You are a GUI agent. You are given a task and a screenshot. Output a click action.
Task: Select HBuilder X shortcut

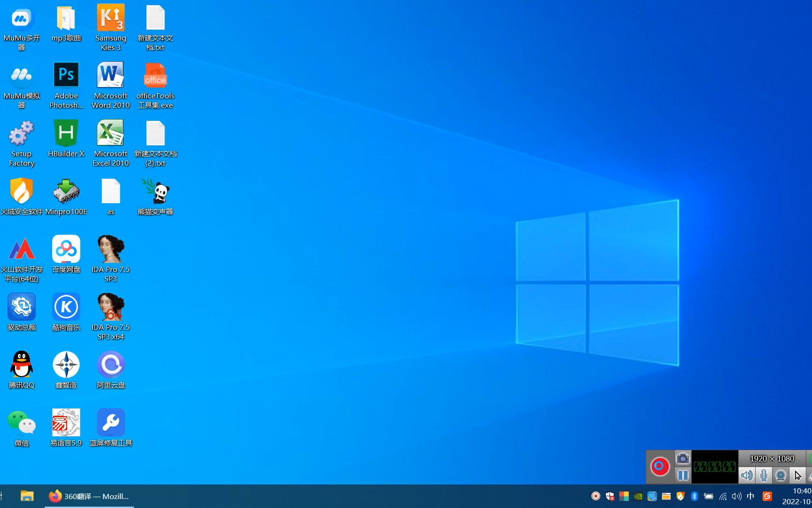(66, 139)
